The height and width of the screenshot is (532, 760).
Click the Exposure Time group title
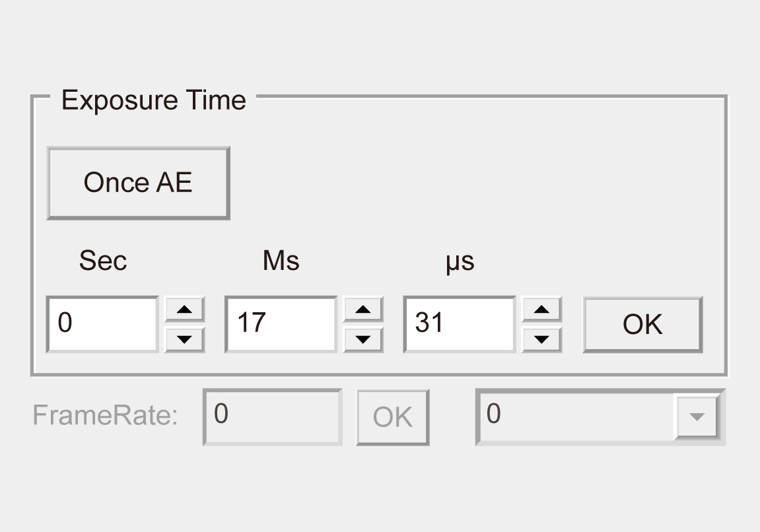tap(153, 100)
